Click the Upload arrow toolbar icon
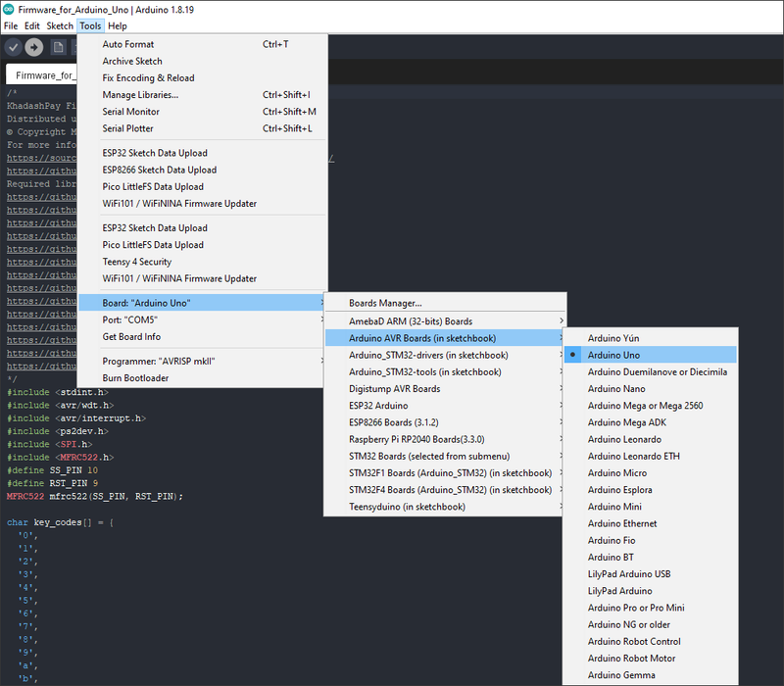The width and height of the screenshot is (784, 686). pos(34,47)
